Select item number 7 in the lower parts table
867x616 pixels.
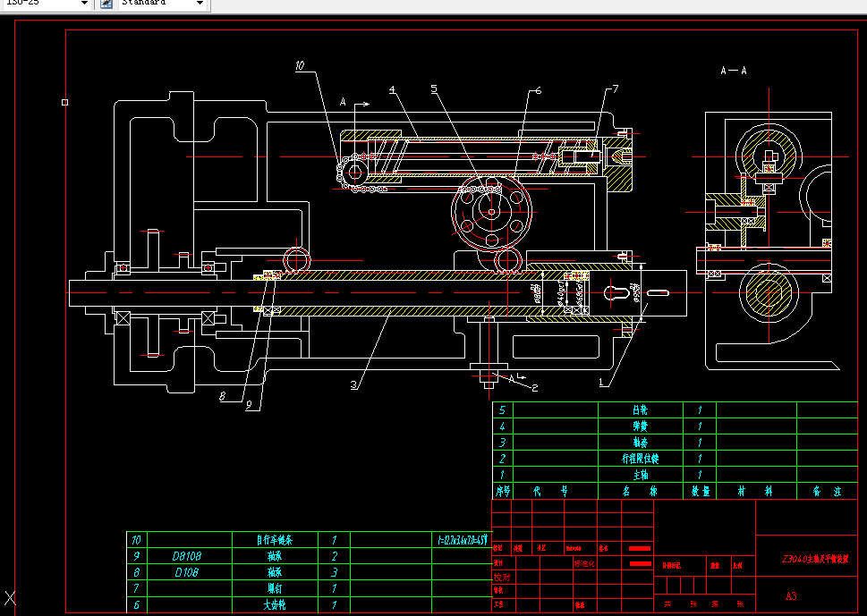click(x=137, y=588)
